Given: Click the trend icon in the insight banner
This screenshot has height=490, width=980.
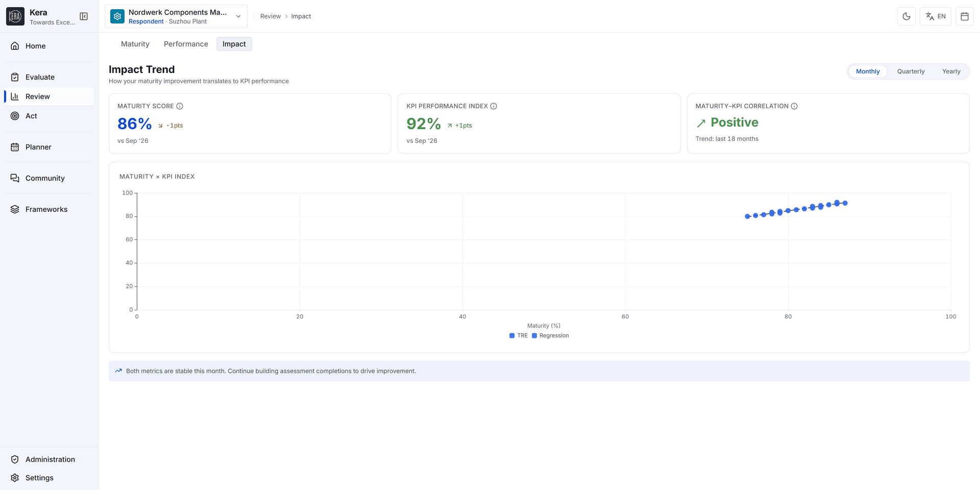Looking at the screenshot, I should 118,371.
